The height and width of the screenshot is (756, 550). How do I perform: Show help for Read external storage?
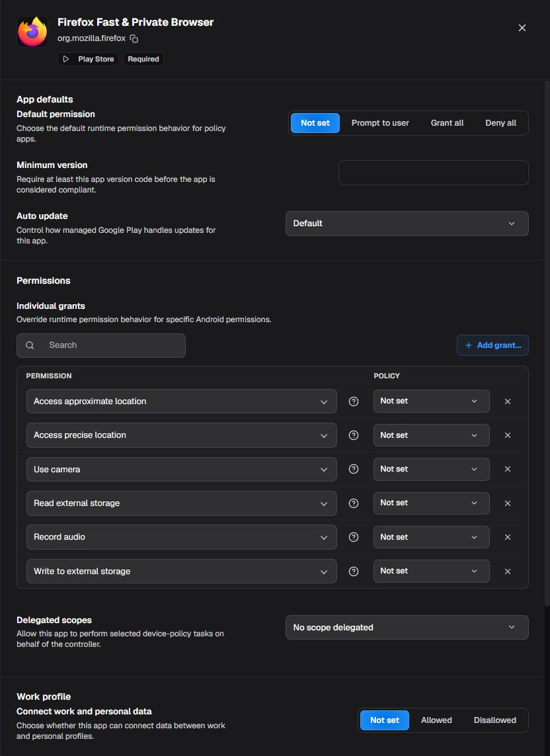pyautogui.click(x=353, y=503)
